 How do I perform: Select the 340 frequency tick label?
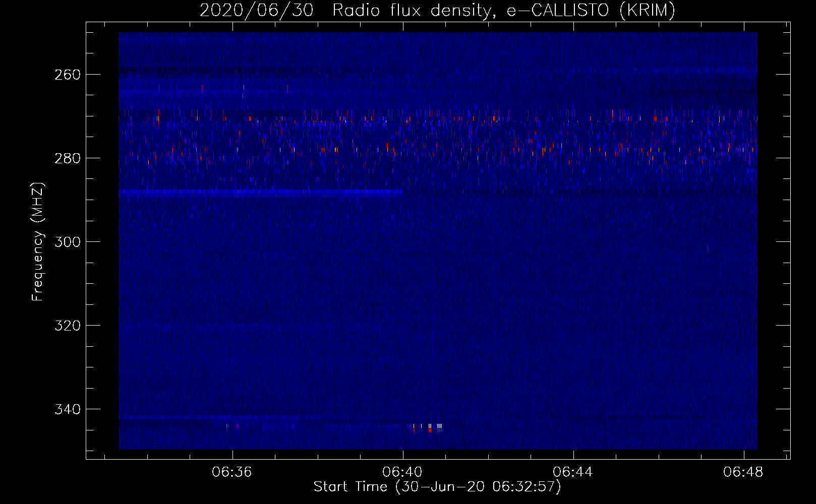pyautogui.click(x=68, y=409)
